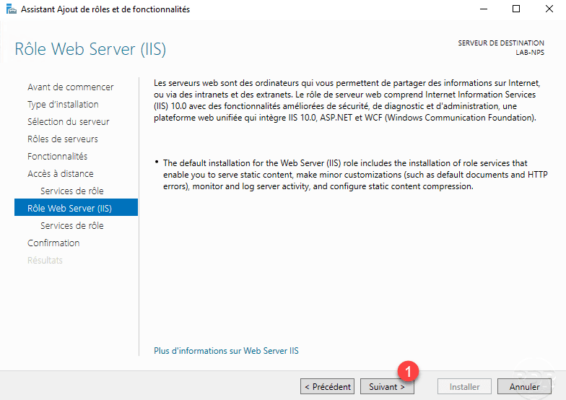Select the highlighted Rôle Web Server (IIS) step

pyautogui.click(x=76, y=208)
